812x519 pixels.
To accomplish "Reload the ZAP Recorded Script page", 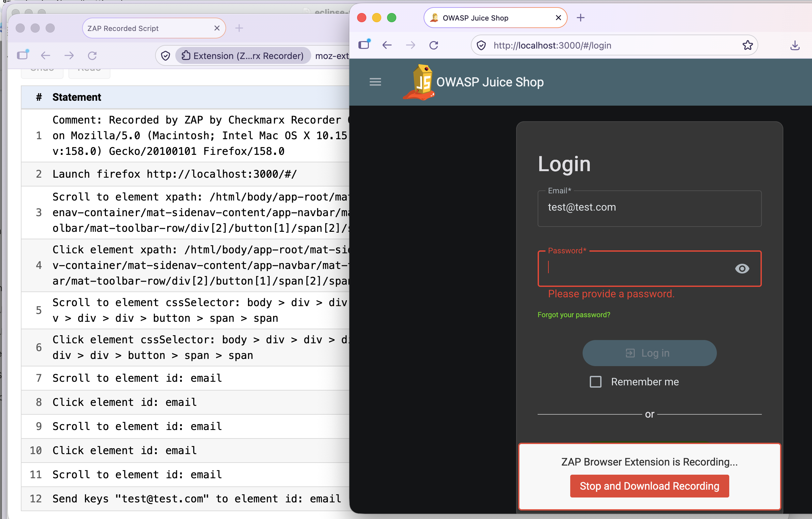I will pyautogui.click(x=93, y=56).
